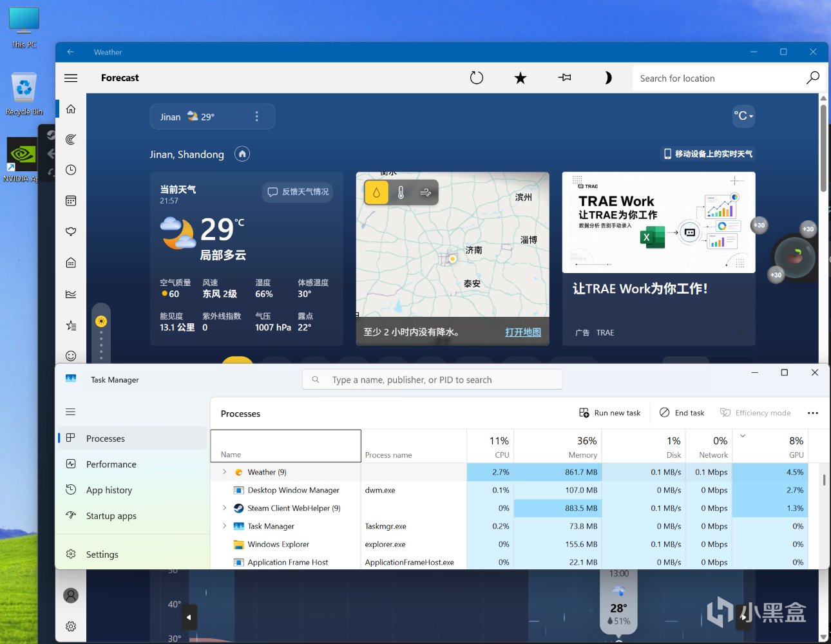Open the Recycle Bin desktop icon
Viewport: 831px width, 644px height.
(24, 94)
